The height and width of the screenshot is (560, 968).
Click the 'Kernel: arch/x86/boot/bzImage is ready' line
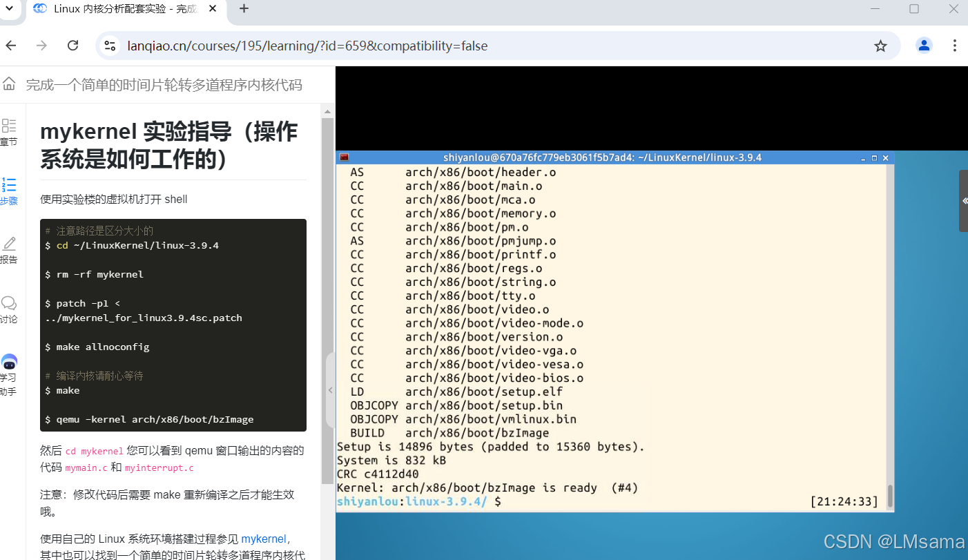pyautogui.click(x=487, y=487)
